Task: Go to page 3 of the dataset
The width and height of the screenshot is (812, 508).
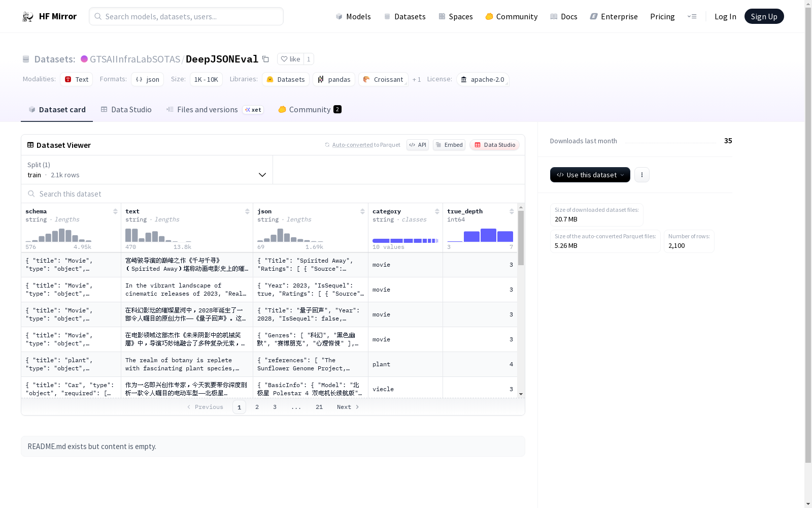Action: pos(275,407)
